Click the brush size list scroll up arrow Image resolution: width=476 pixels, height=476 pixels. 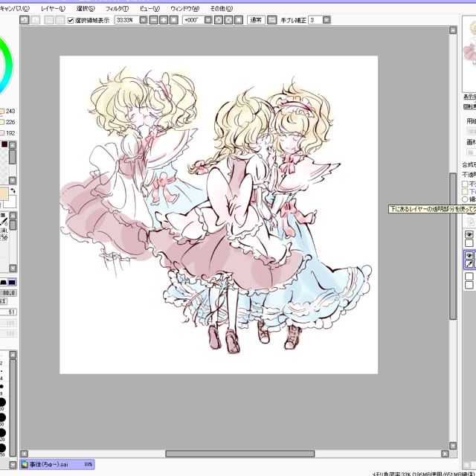[x=13, y=355]
